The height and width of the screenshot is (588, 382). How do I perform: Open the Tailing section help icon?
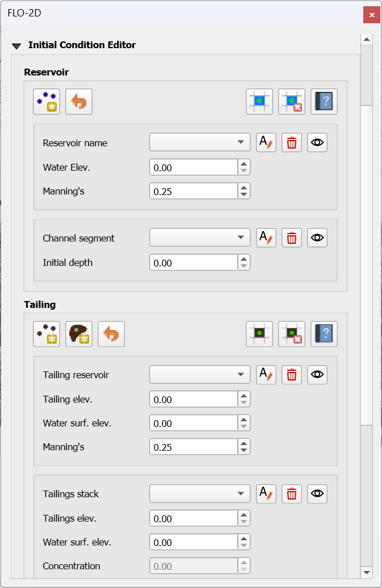[x=324, y=334]
